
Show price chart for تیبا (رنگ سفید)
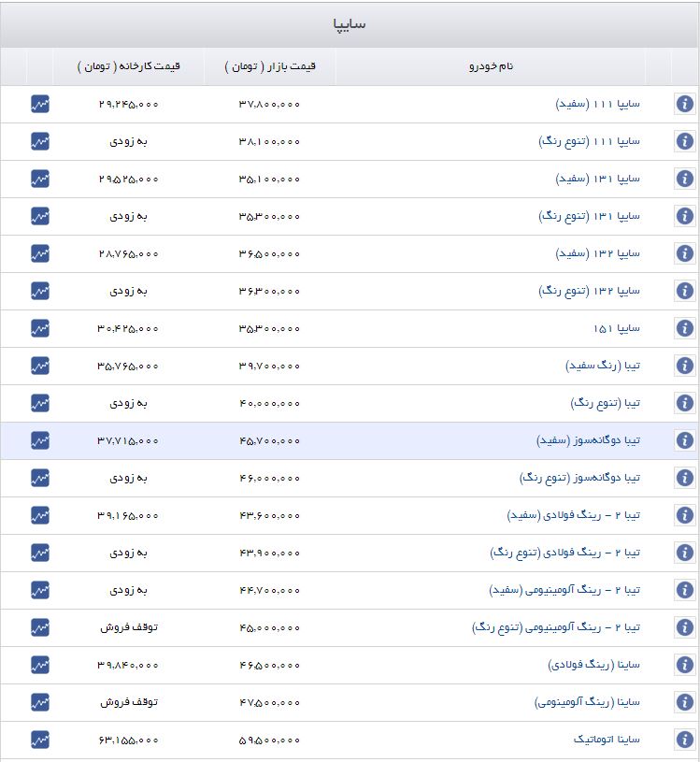point(40,366)
